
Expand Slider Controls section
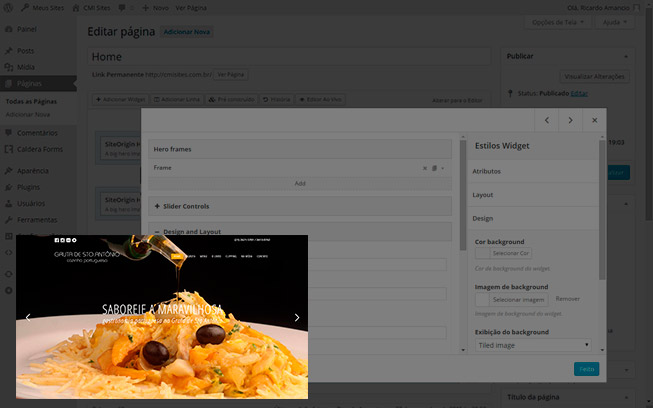coord(300,206)
